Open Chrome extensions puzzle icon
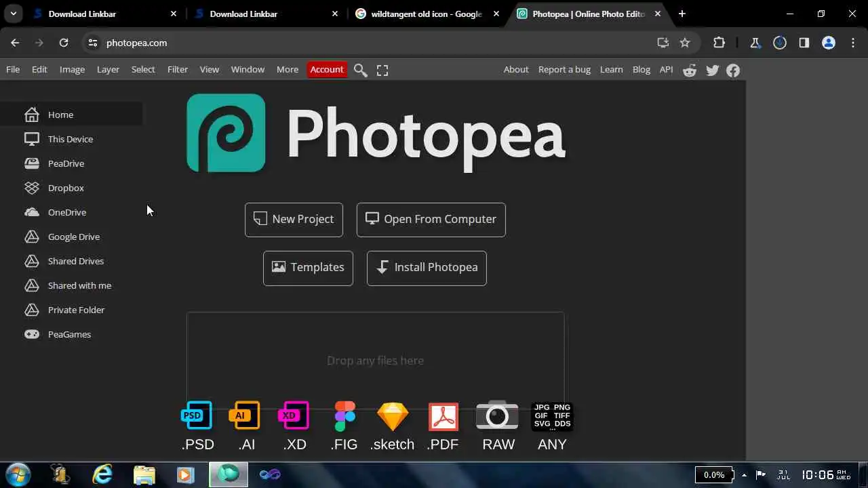Image resolution: width=868 pixels, height=488 pixels. (719, 43)
